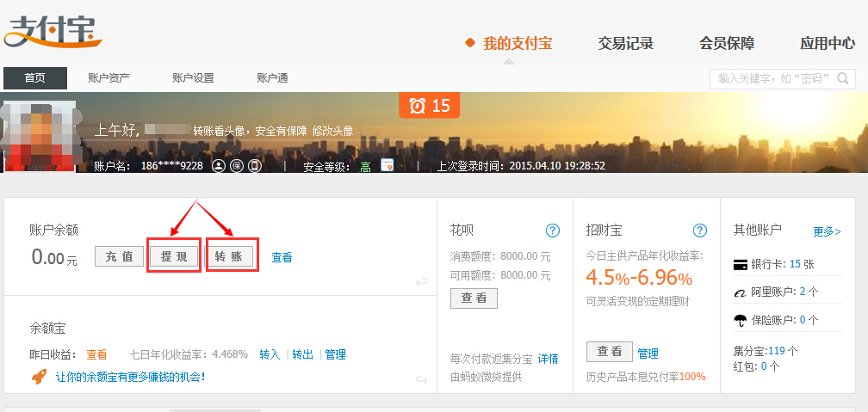Click the alarm clock reminder badge
Viewport: 868px width, 412px height.
[429, 105]
